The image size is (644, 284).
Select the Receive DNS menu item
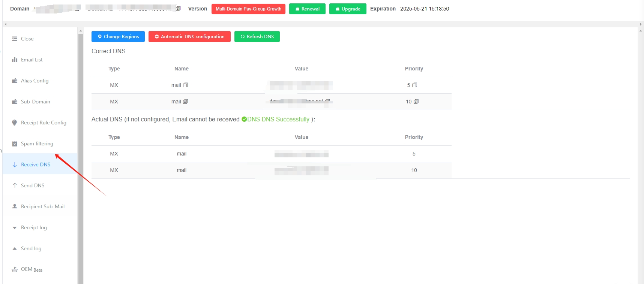[x=40, y=164]
